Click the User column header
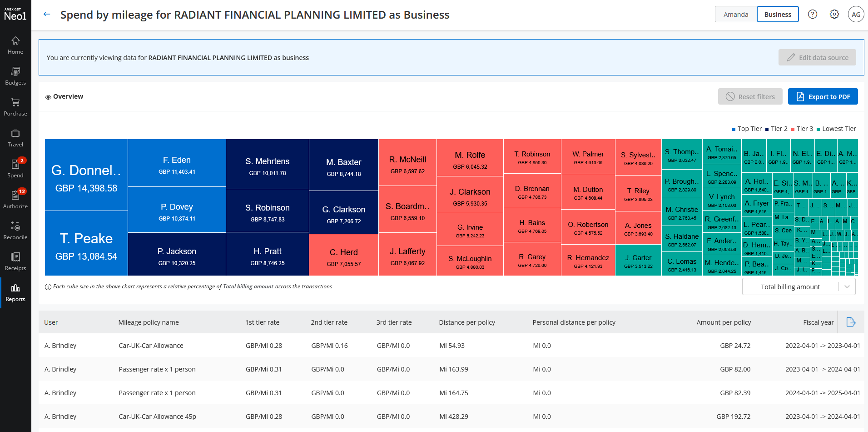Screen dimensions: 868x432 tap(51, 322)
